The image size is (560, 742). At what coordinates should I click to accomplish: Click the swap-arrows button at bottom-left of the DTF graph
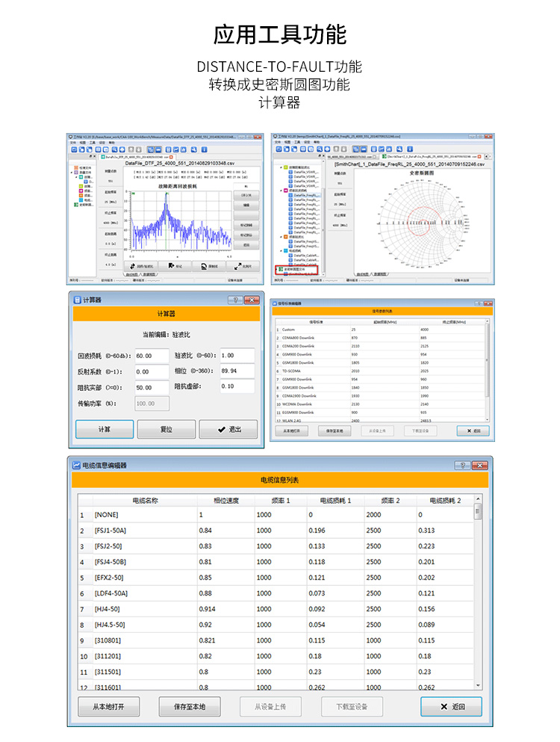(x=140, y=267)
